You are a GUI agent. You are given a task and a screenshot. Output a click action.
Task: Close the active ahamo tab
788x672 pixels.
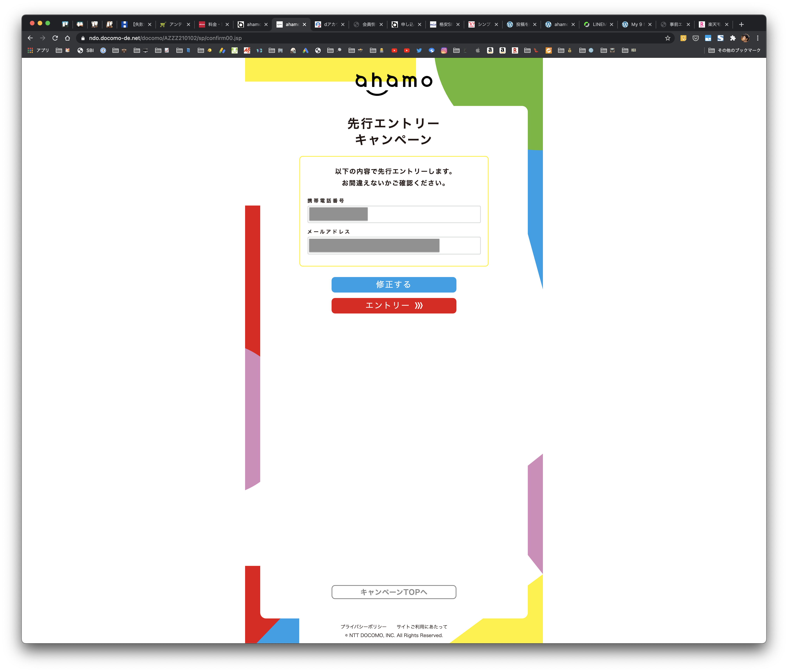[x=304, y=24]
